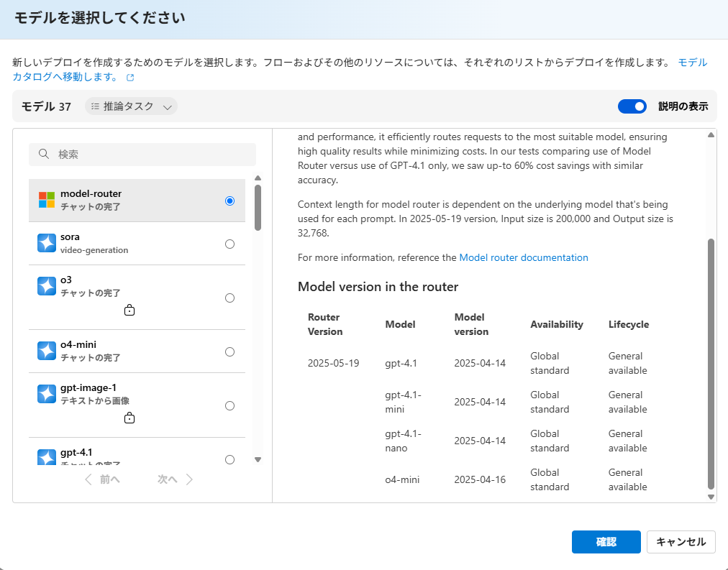Click the o4-mini model icon in list
This screenshot has height=570, width=728.
(x=47, y=351)
